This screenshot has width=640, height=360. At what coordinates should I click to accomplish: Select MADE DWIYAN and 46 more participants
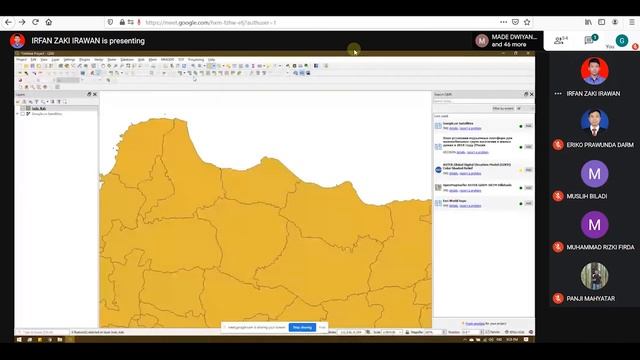tap(507, 40)
